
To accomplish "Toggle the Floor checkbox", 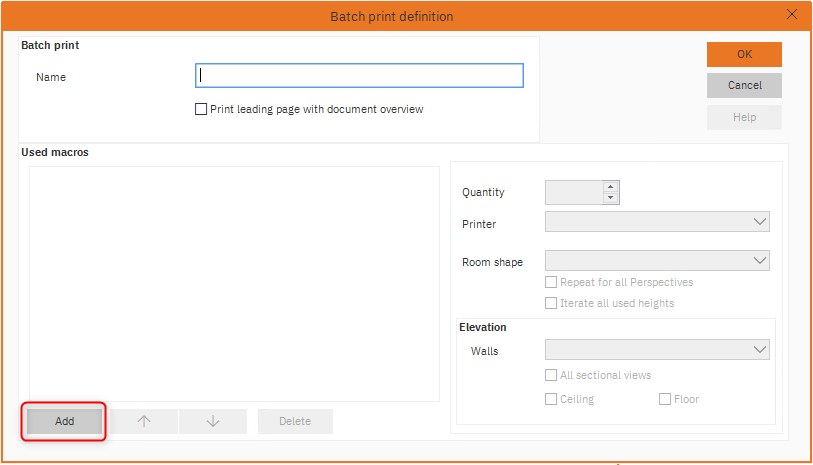I will pyautogui.click(x=665, y=399).
